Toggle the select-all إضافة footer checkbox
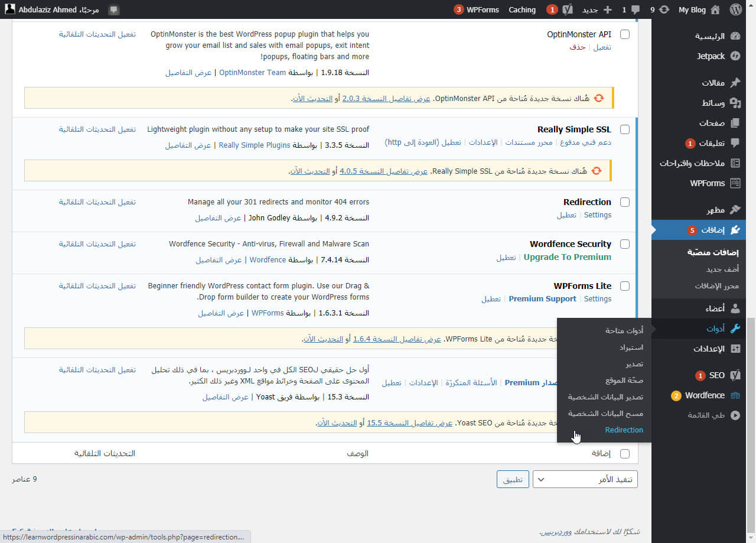This screenshot has width=756, height=543. click(625, 454)
